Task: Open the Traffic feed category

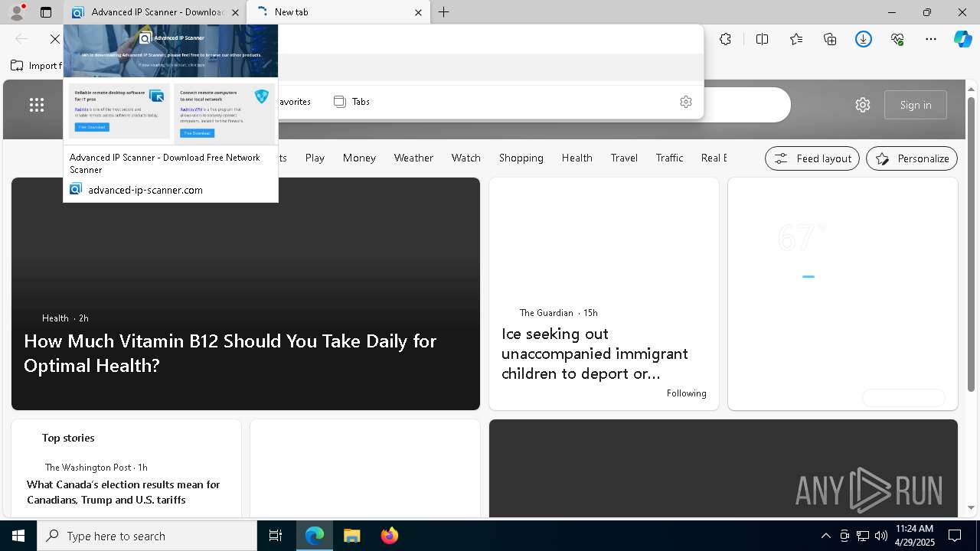Action: coord(670,158)
